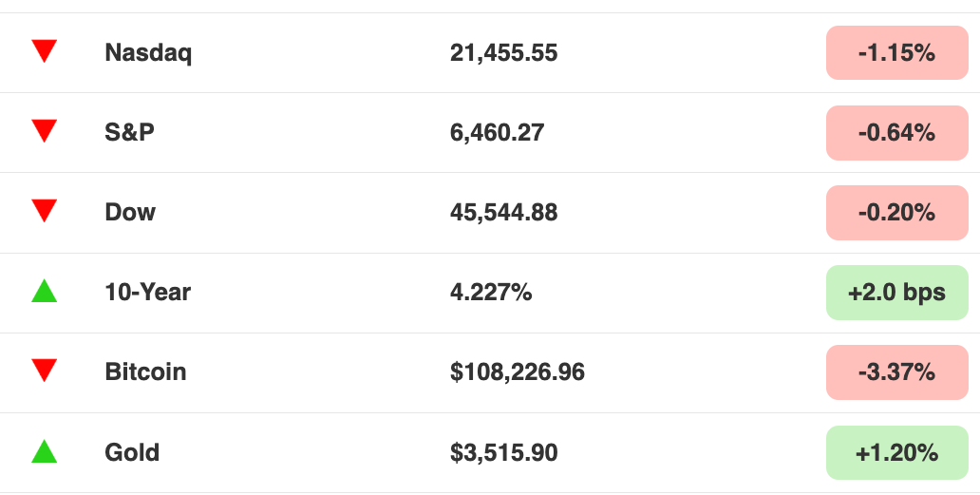Open the Nasdaq index name

coord(148,53)
